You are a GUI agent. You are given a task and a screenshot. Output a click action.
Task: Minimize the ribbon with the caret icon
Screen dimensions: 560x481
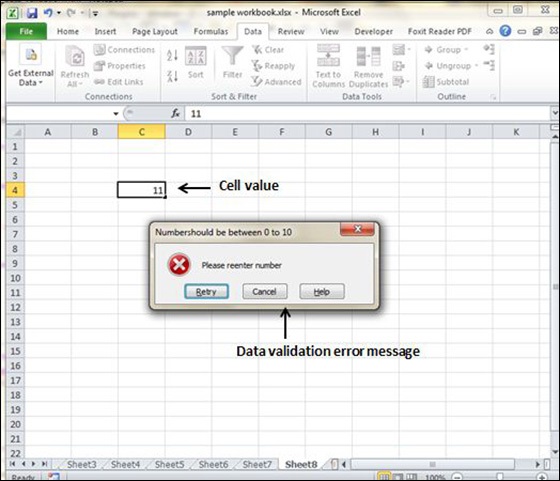(490, 31)
